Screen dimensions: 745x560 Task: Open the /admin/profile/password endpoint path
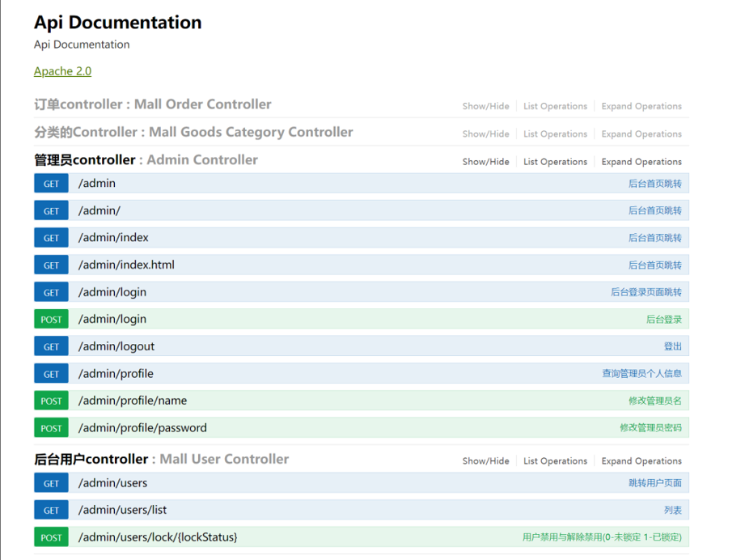pos(142,428)
